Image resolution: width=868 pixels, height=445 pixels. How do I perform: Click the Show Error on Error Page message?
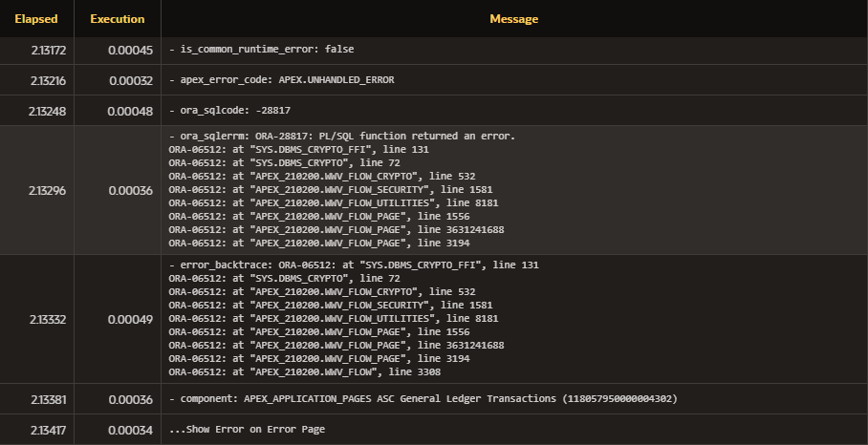click(247, 429)
